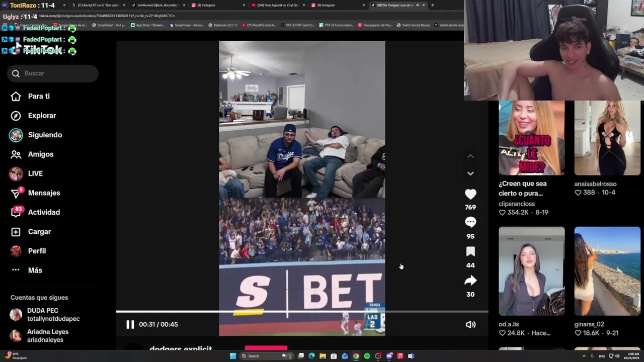
Task: Open Microsoft Store from the taskbar
Action: point(334,356)
